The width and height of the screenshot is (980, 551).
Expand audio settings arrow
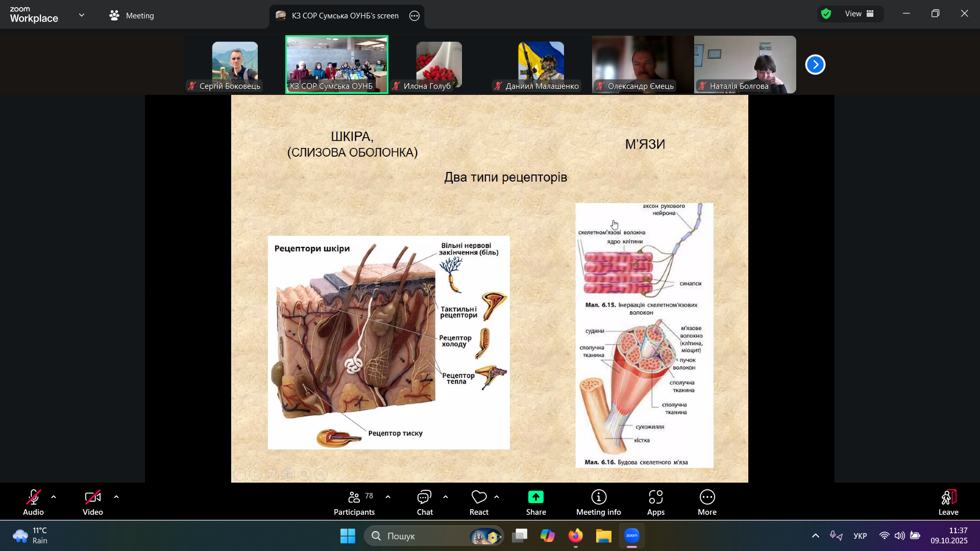click(54, 497)
